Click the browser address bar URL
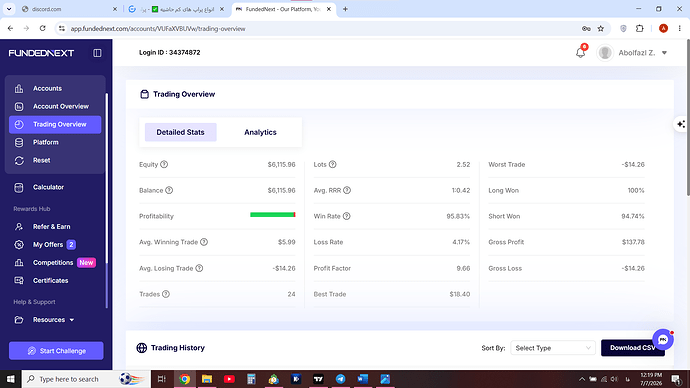 tap(158, 29)
